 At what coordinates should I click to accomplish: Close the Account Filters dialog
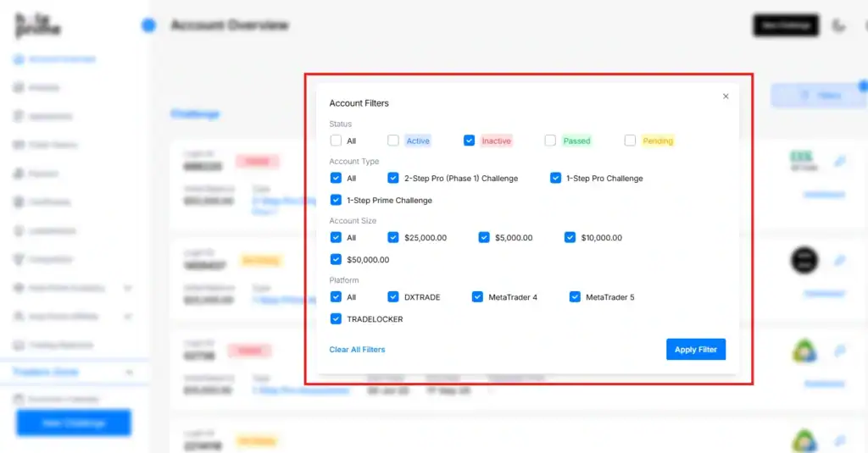(726, 97)
